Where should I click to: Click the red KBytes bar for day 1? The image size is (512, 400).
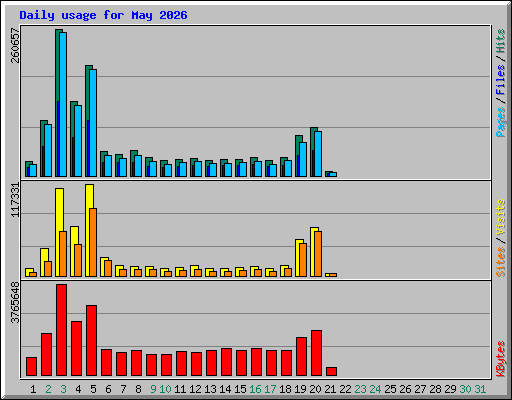pos(32,367)
